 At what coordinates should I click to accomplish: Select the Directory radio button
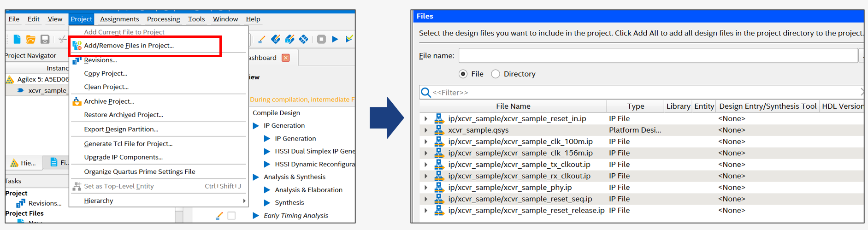click(496, 74)
